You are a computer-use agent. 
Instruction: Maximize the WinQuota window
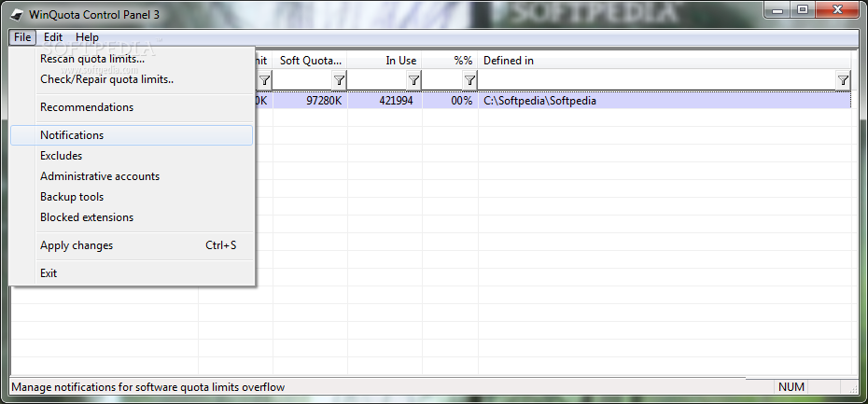(802, 8)
